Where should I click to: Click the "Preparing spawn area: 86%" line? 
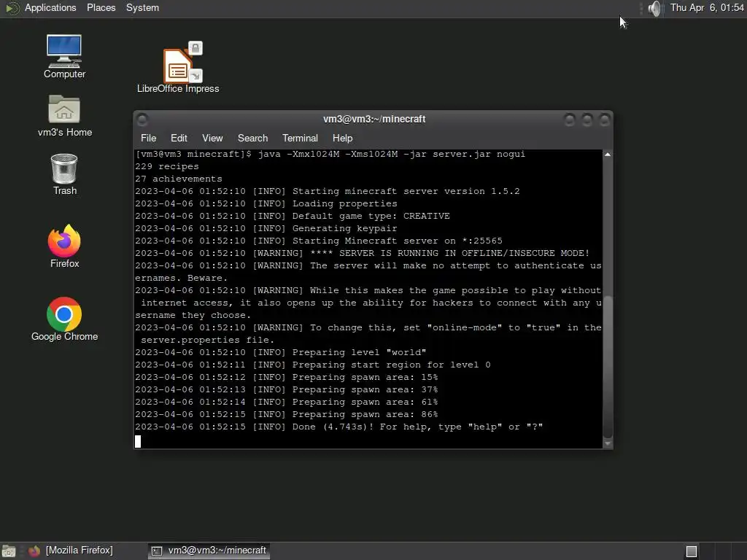point(286,414)
